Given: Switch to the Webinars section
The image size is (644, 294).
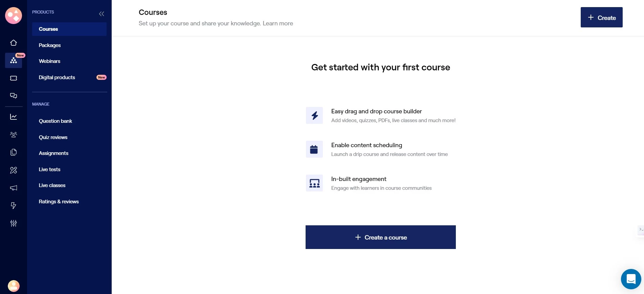Looking at the screenshot, I should tap(49, 61).
